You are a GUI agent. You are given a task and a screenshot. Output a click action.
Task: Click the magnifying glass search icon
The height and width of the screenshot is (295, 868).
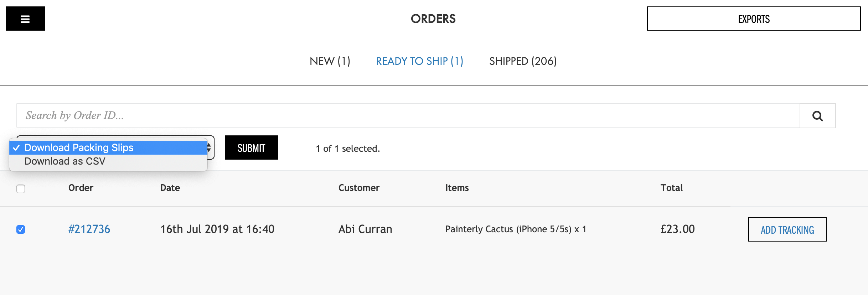(x=817, y=116)
